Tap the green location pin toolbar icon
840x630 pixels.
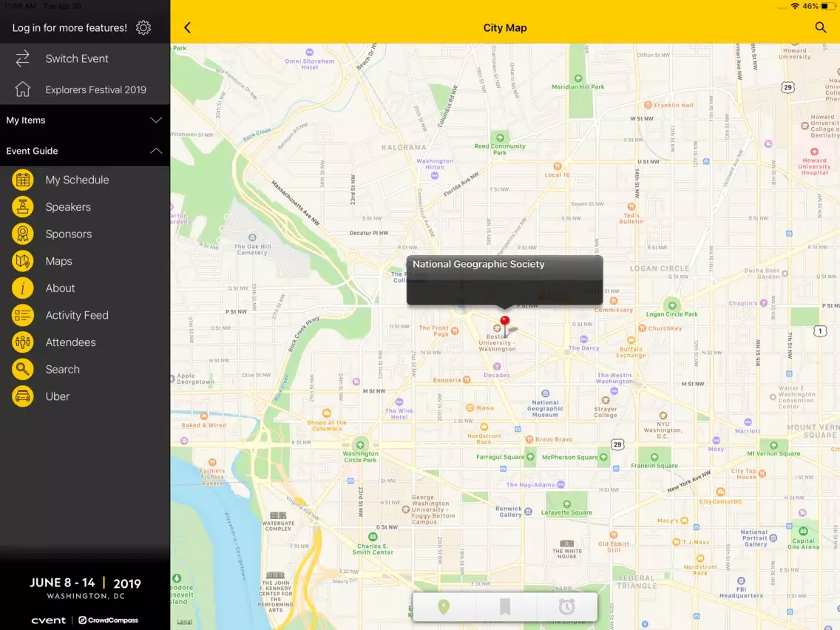tap(444, 606)
